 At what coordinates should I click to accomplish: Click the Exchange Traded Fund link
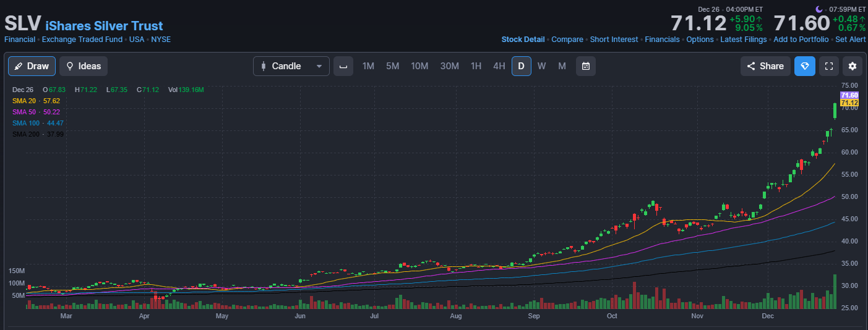click(x=83, y=40)
